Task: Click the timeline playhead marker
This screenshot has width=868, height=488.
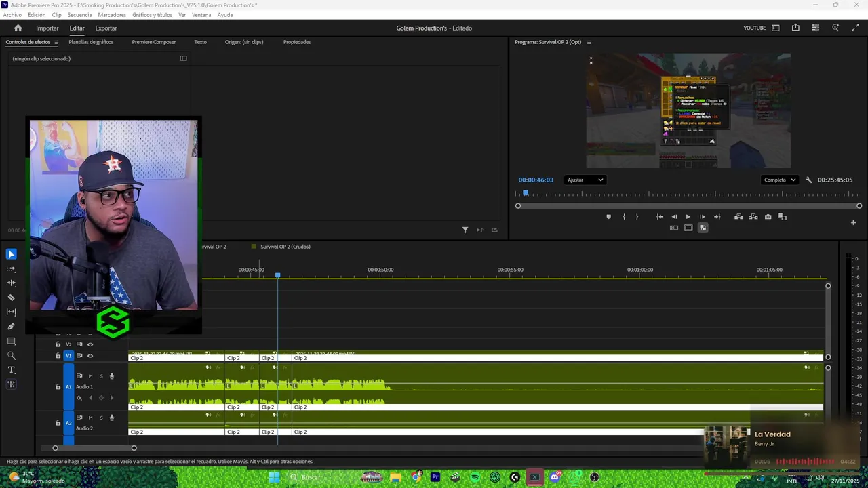Action: click(x=277, y=274)
